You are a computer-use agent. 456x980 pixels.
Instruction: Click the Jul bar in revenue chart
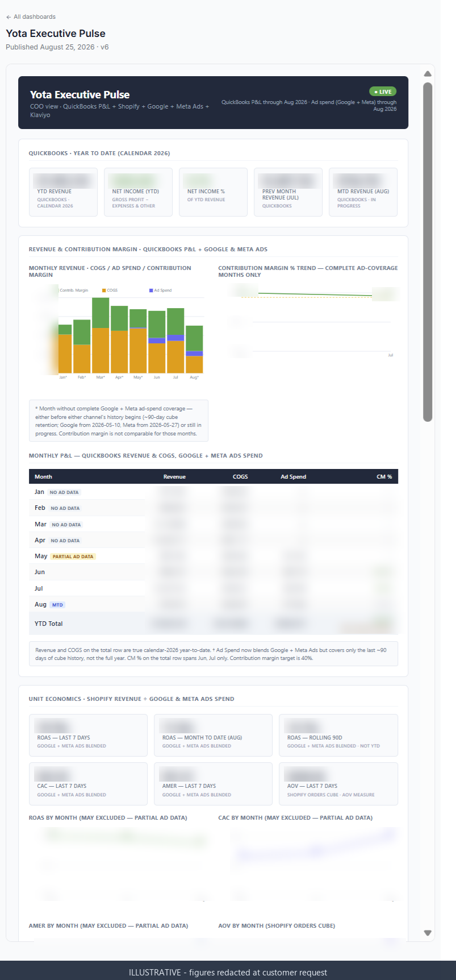pos(175,340)
